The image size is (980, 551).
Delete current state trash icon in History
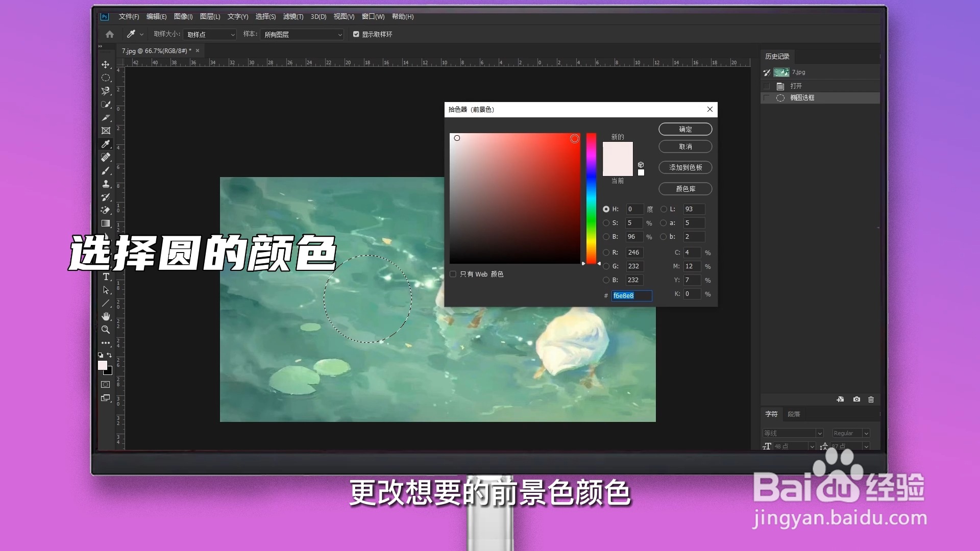(871, 399)
